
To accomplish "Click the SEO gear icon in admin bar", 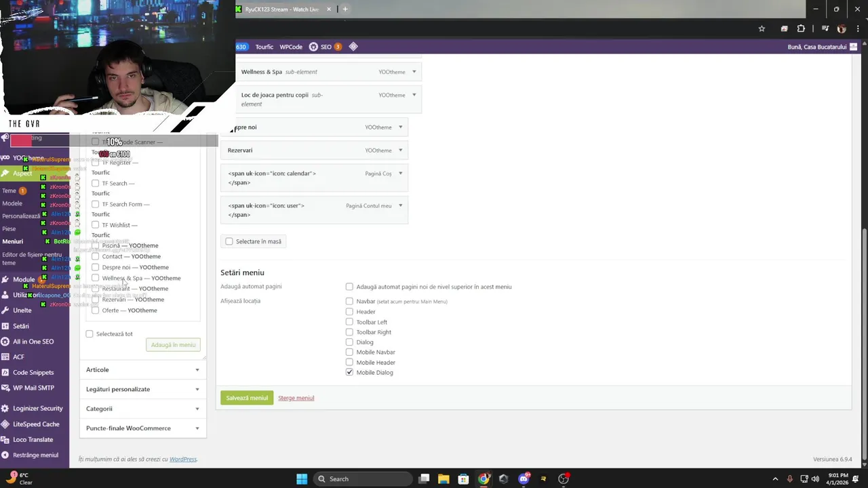I will pyautogui.click(x=313, y=47).
